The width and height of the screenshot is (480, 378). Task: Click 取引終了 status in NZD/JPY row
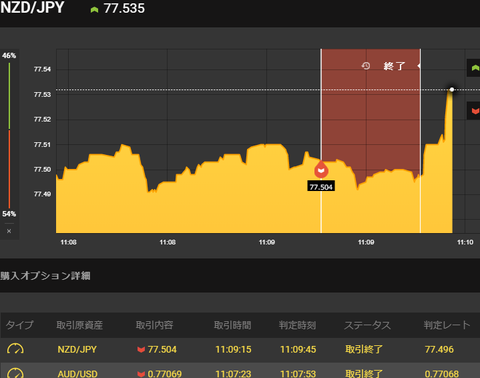tap(364, 349)
